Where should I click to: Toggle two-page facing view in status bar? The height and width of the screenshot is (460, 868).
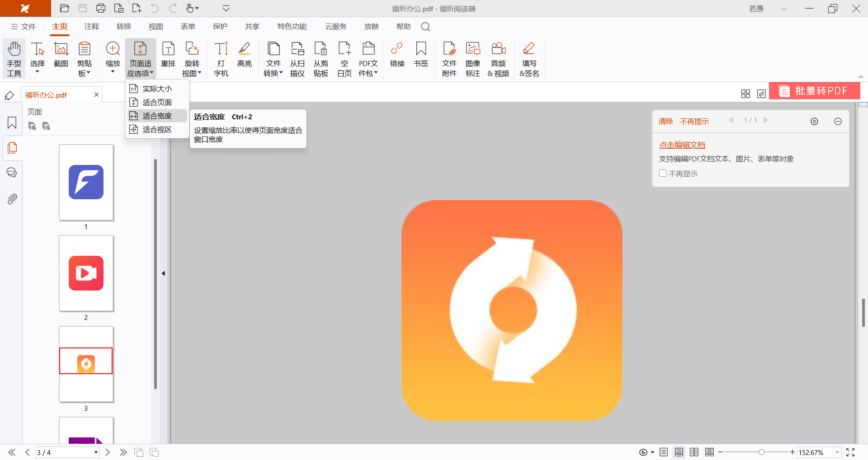694,452
